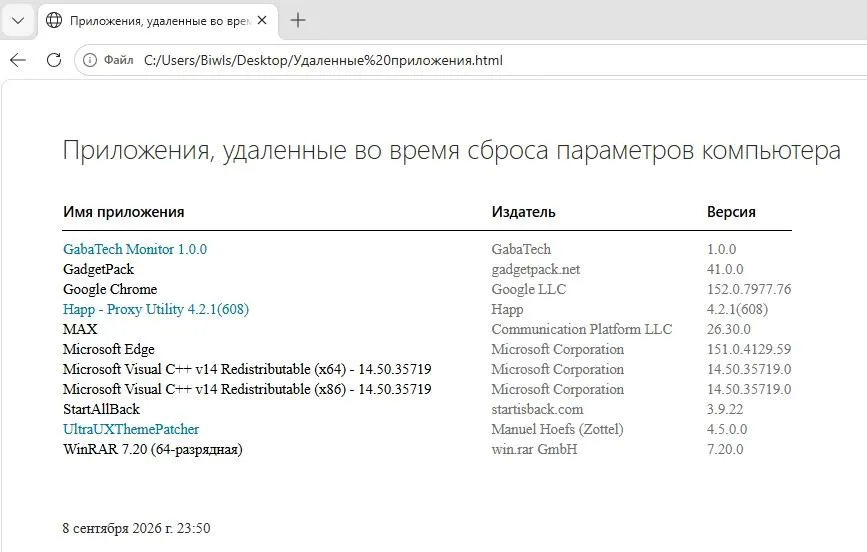Click Microsoft Corporation in the Microsoft Edge row
Viewport: 867px width, 552px height.
point(557,349)
